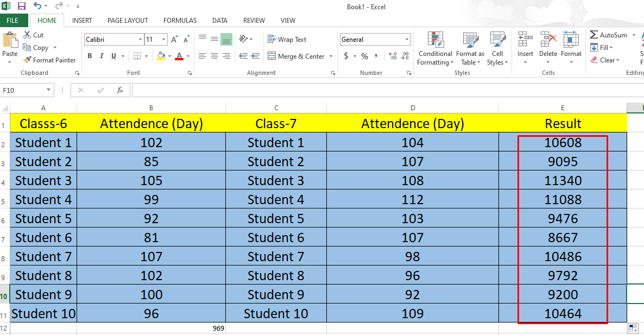The width and height of the screenshot is (644, 335).
Task: Open the borders dropdown arrow
Action: [x=146, y=56]
